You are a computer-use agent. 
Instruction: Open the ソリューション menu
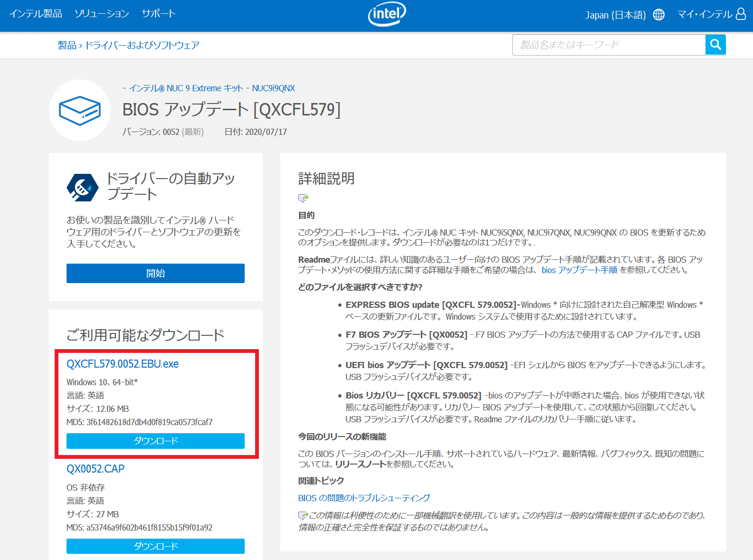(x=102, y=14)
